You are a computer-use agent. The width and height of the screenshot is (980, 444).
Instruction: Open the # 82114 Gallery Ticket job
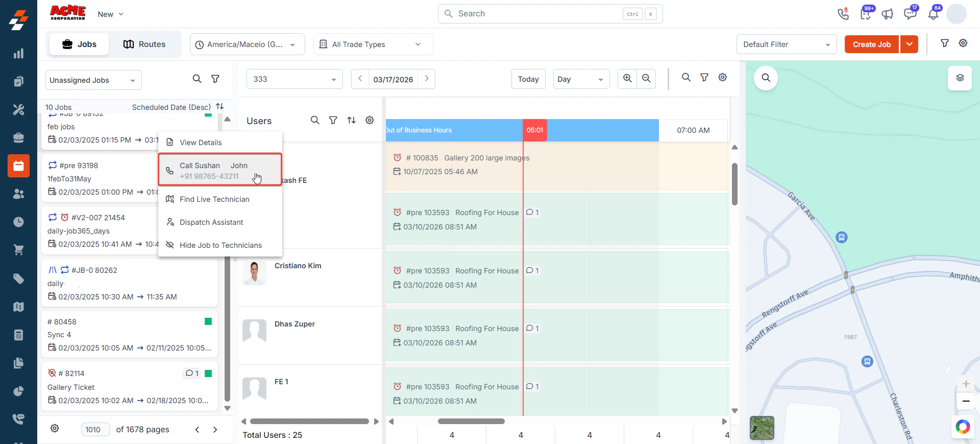pos(130,387)
